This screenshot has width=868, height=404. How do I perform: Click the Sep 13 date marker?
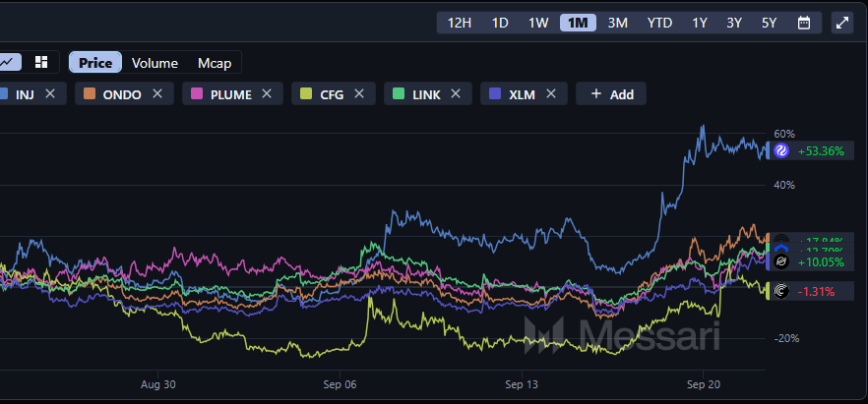522,383
